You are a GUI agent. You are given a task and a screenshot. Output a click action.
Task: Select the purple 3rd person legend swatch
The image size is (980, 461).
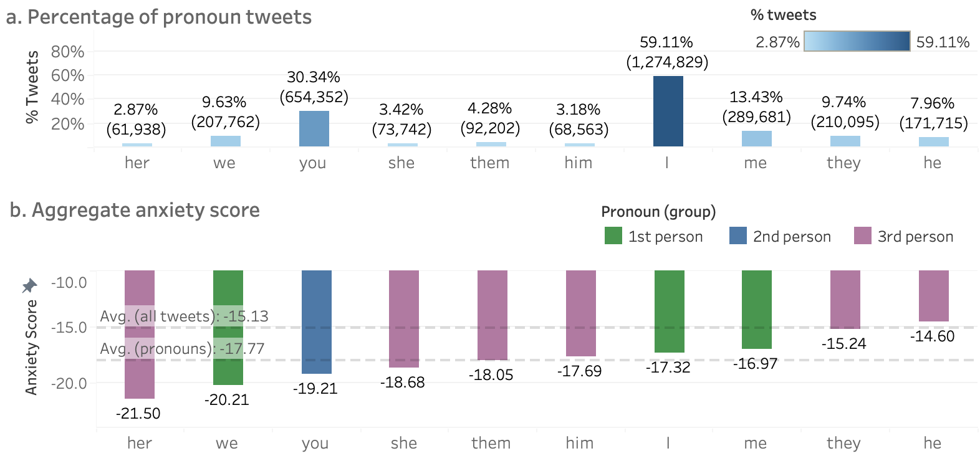tap(863, 236)
